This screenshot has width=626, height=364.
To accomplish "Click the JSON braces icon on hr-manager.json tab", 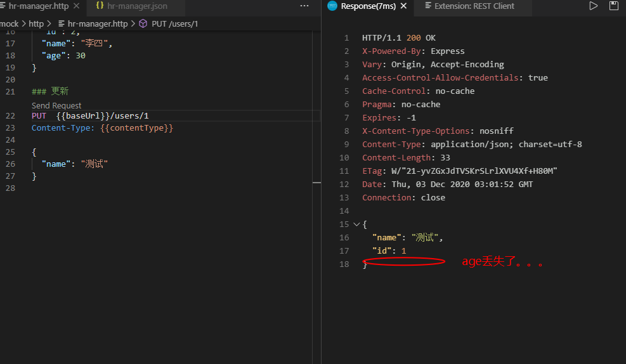I will pos(100,6).
